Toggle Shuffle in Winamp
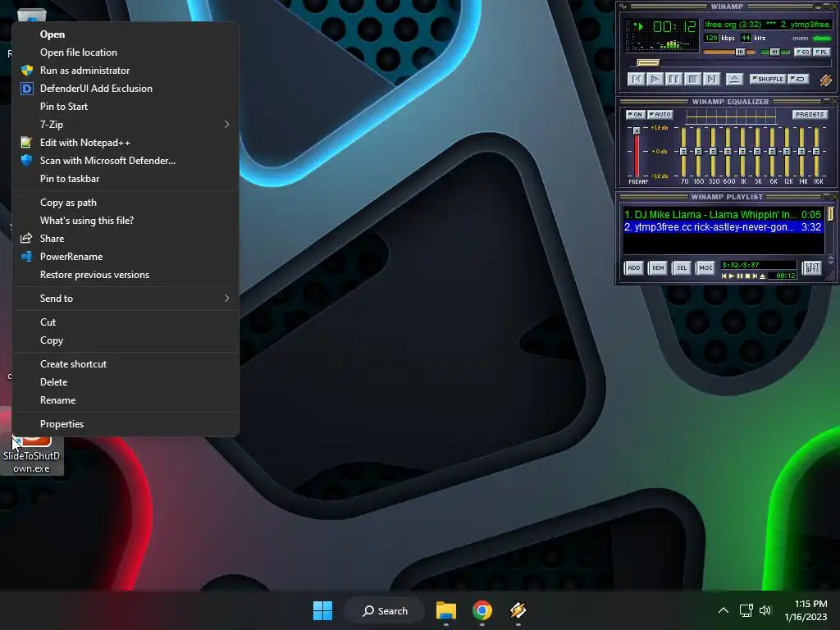This screenshot has width=840, height=630. (x=768, y=79)
